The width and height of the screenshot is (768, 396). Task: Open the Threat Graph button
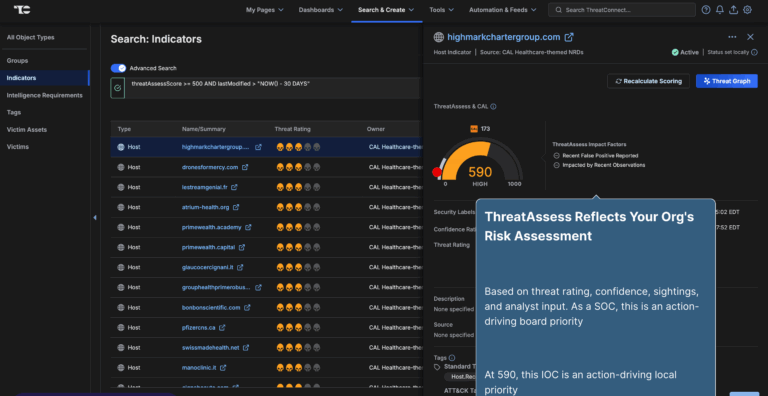point(726,81)
